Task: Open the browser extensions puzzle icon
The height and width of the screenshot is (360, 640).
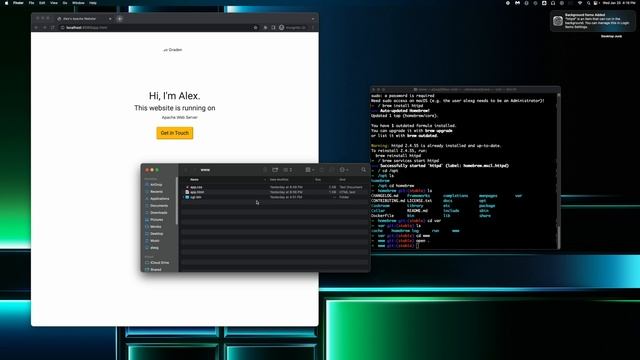Action: (265, 28)
